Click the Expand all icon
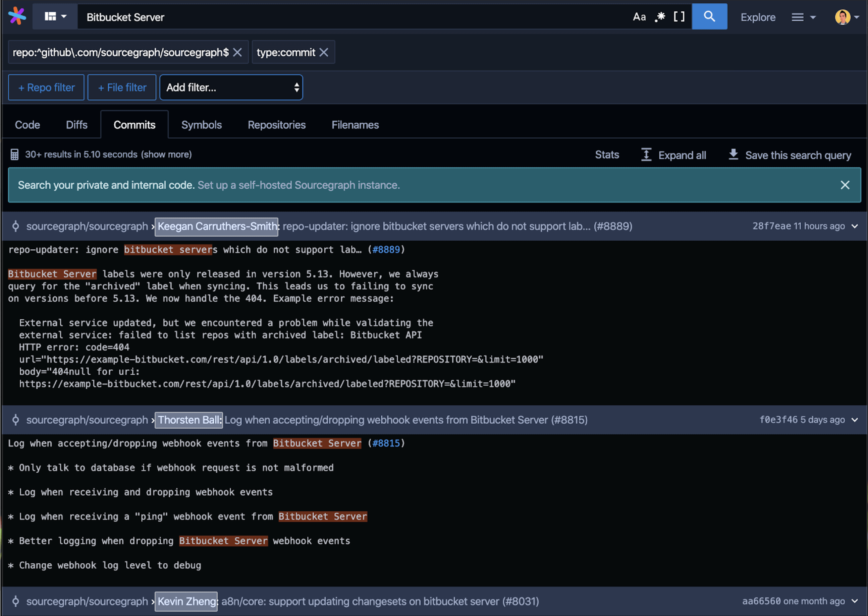The image size is (868, 616). point(646,155)
